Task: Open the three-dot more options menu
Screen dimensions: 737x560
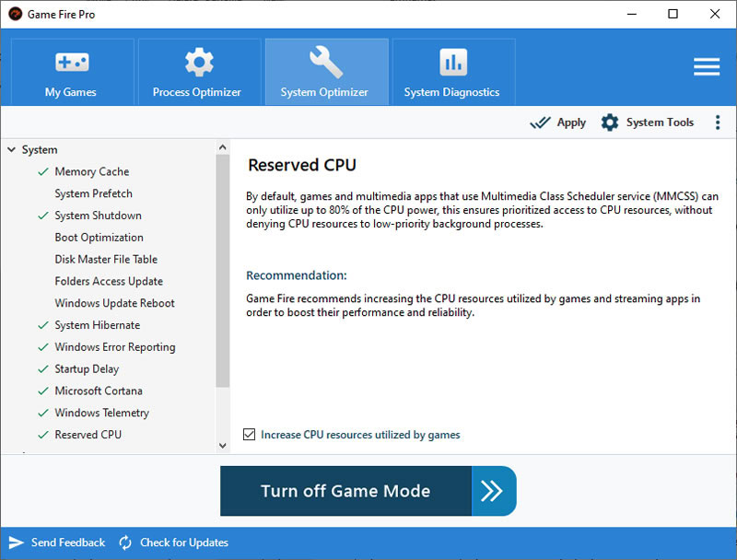Action: click(718, 122)
